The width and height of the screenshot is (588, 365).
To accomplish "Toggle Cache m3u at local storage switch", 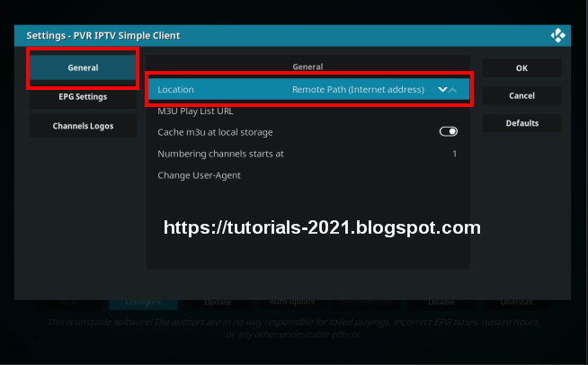I will coord(449,131).
